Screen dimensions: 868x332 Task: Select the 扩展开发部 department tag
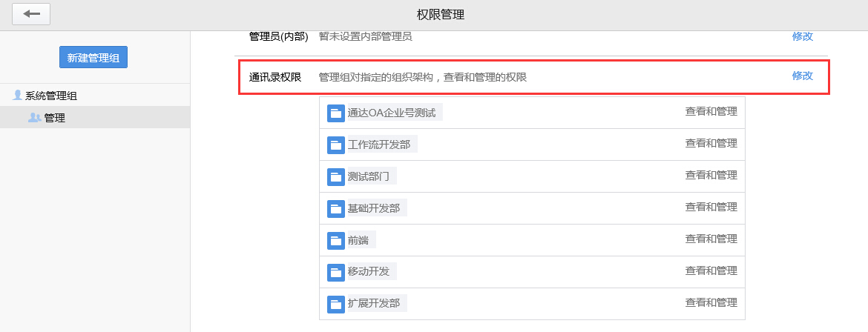(x=373, y=304)
